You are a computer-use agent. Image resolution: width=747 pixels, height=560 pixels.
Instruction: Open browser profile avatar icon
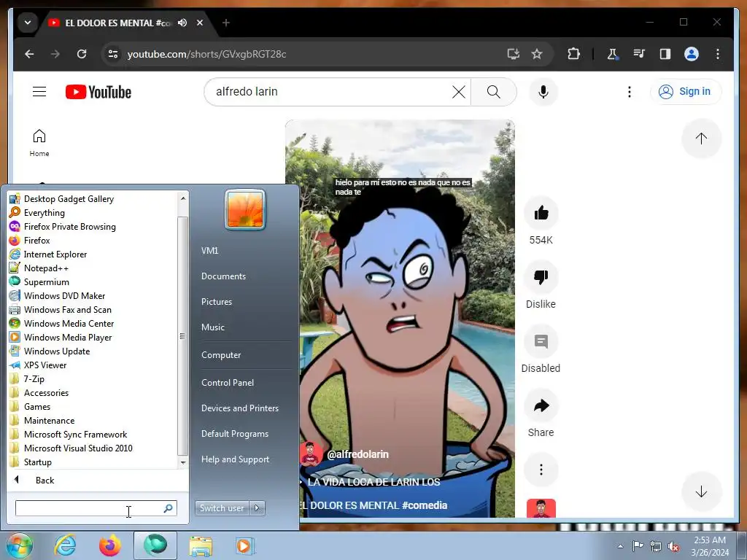pyautogui.click(x=692, y=54)
